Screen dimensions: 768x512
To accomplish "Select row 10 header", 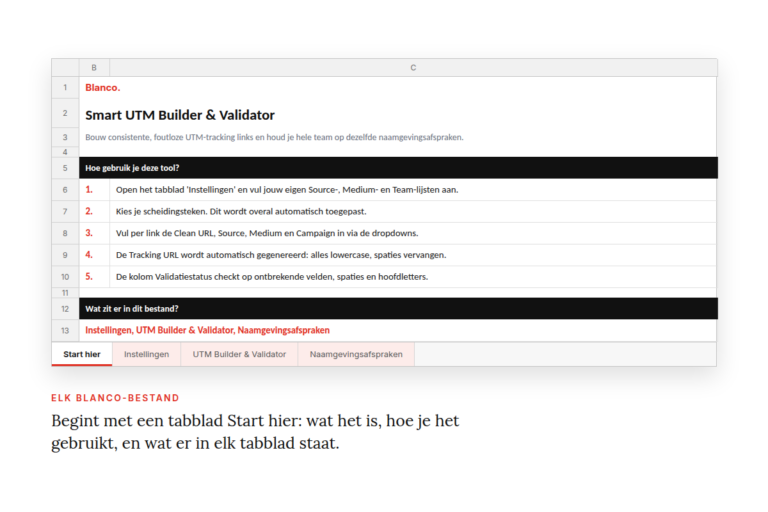I will pyautogui.click(x=65, y=277).
